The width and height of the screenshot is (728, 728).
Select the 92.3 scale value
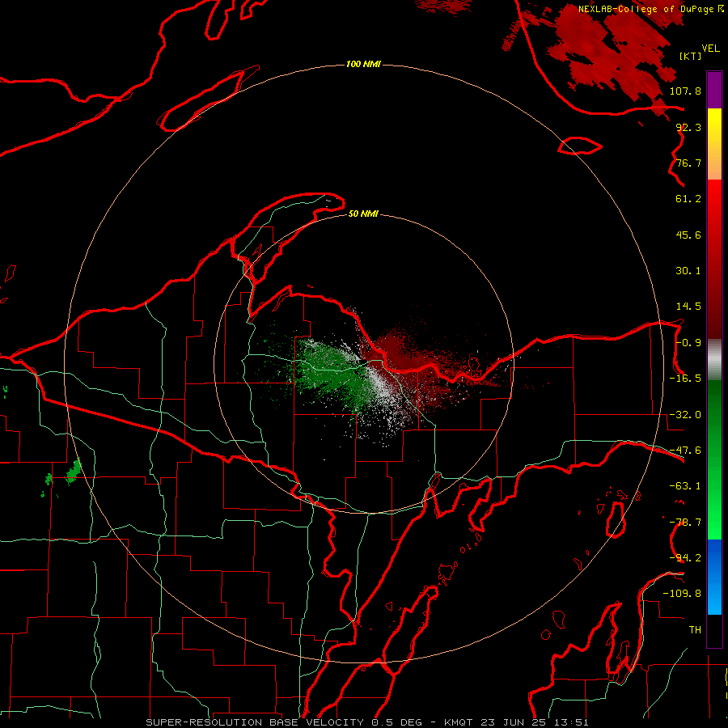[688, 127]
